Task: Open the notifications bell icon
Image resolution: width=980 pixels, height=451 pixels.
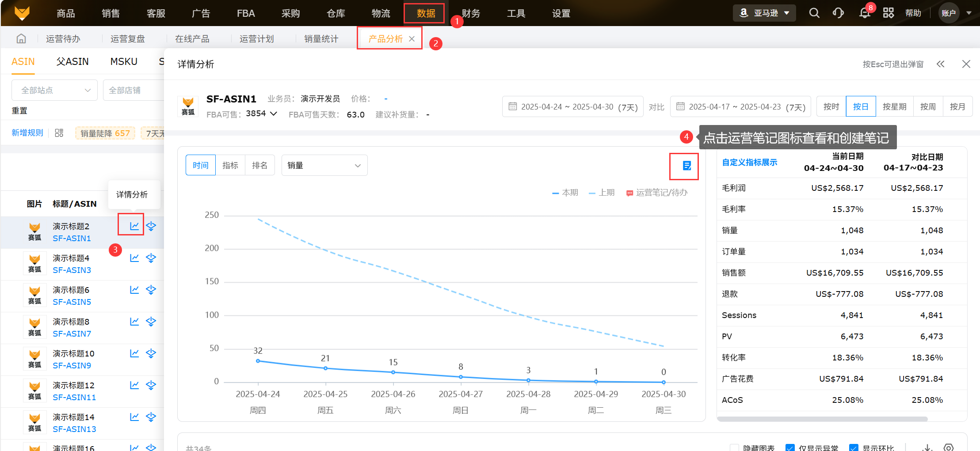Action: click(865, 13)
